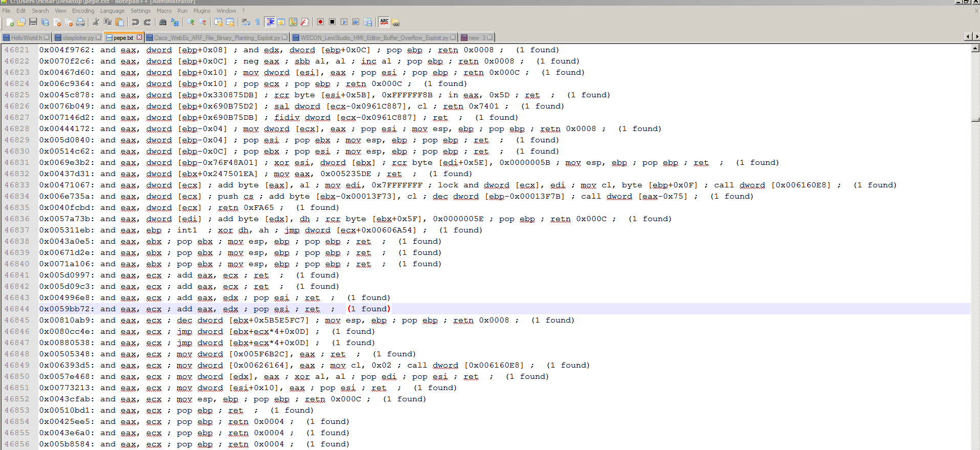Image resolution: width=980 pixels, height=450 pixels.
Task: Toggle the ABC spell check button
Action: click(x=384, y=22)
